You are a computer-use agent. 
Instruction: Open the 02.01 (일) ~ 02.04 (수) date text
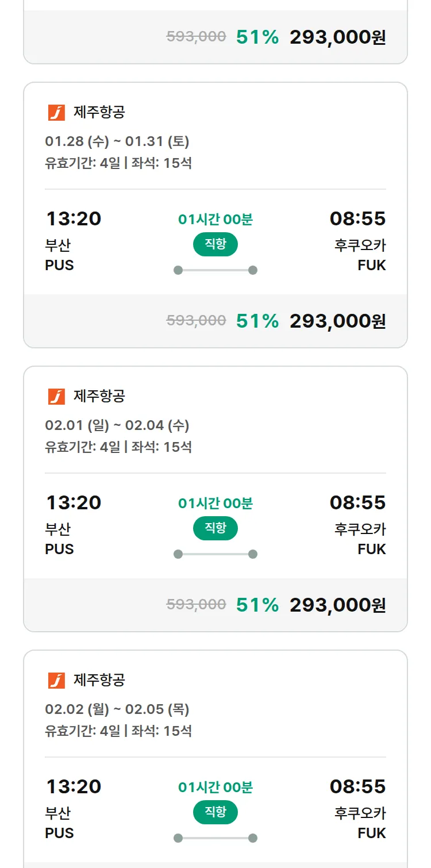pos(117,425)
